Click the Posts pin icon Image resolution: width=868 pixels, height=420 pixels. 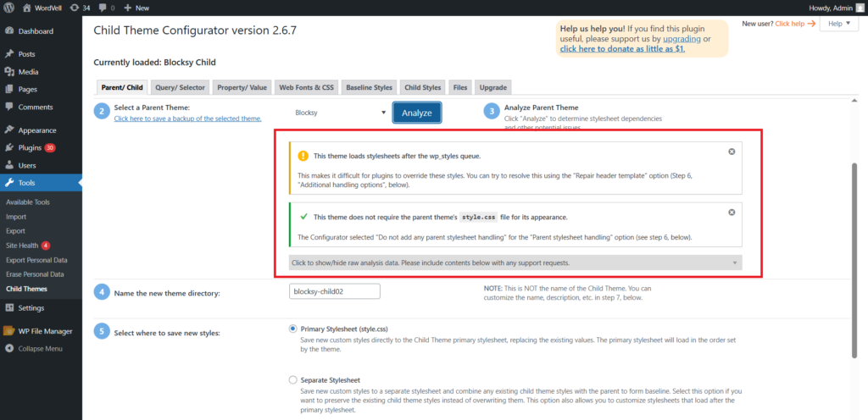point(9,54)
